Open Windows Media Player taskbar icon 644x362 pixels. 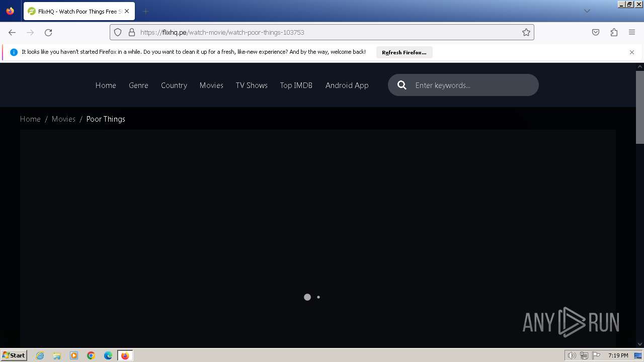[x=74, y=355]
